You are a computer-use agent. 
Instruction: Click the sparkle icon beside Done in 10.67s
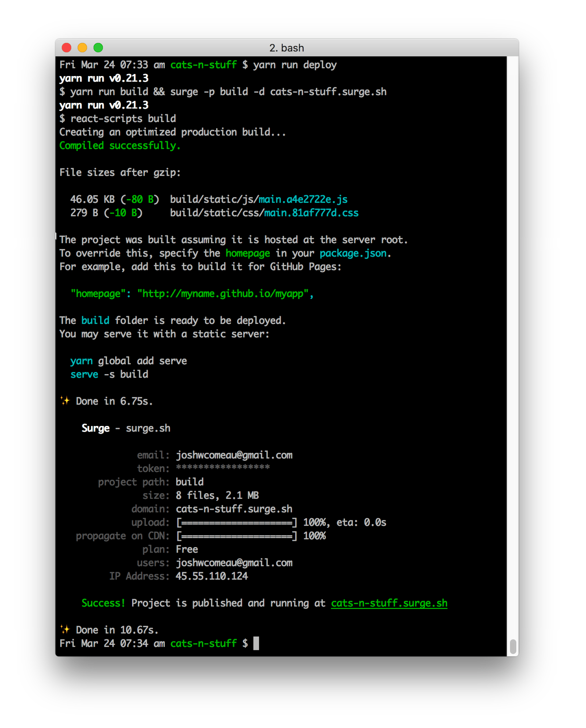coord(65,629)
